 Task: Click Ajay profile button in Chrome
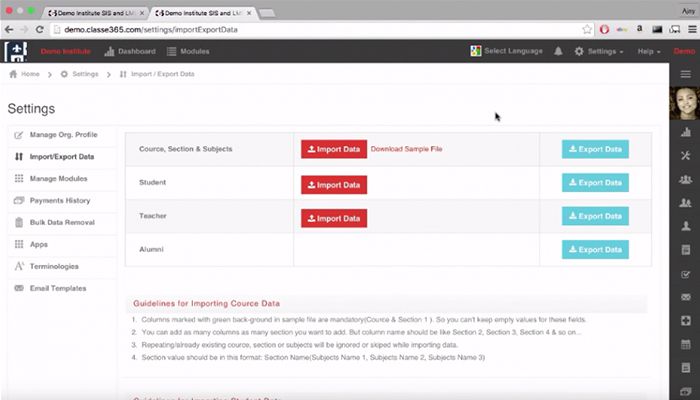click(x=688, y=11)
